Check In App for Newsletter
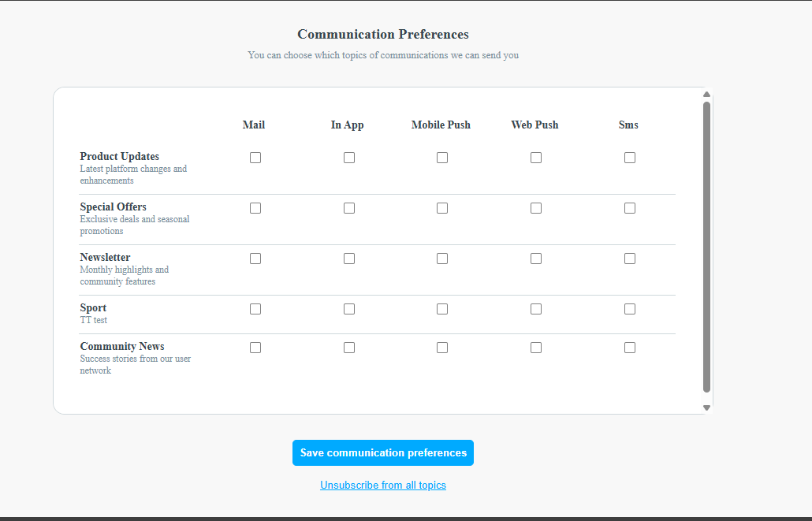Screen dimensions: 812x521 coord(349,259)
